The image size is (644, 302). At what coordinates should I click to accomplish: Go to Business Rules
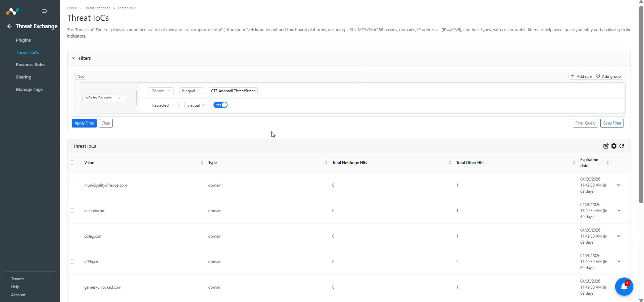pos(31,65)
